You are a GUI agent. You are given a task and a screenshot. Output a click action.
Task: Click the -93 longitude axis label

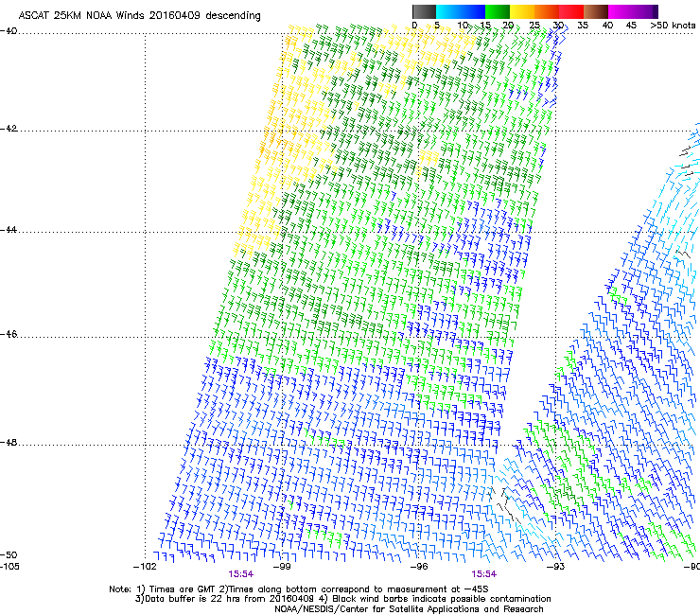[555, 567]
